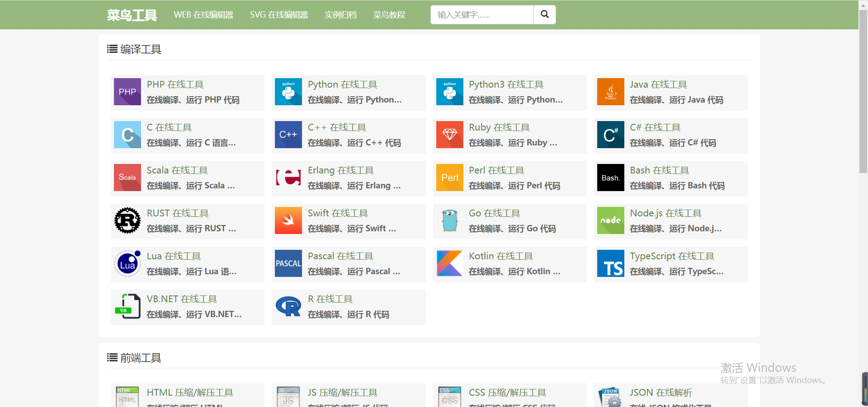Open R 在线工具 title link

(x=330, y=299)
